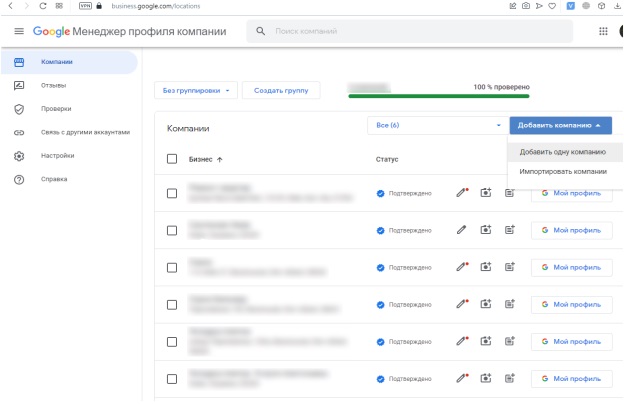
Task: Click add photo icon in first business row
Action: (x=486, y=193)
